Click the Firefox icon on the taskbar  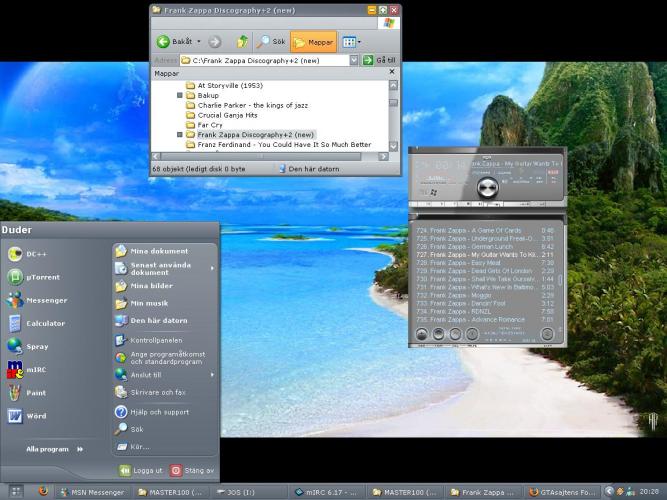tap(43, 492)
